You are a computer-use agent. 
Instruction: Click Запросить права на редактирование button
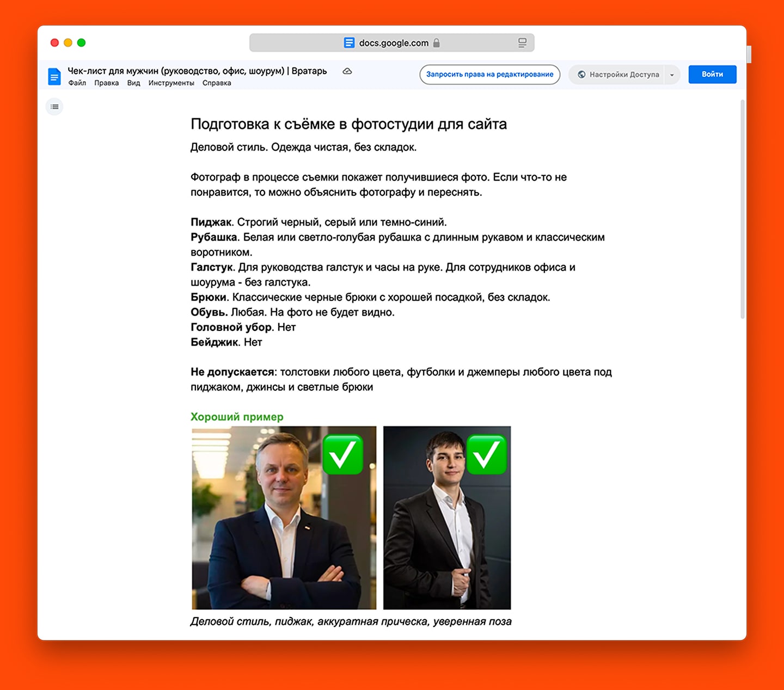(489, 75)
